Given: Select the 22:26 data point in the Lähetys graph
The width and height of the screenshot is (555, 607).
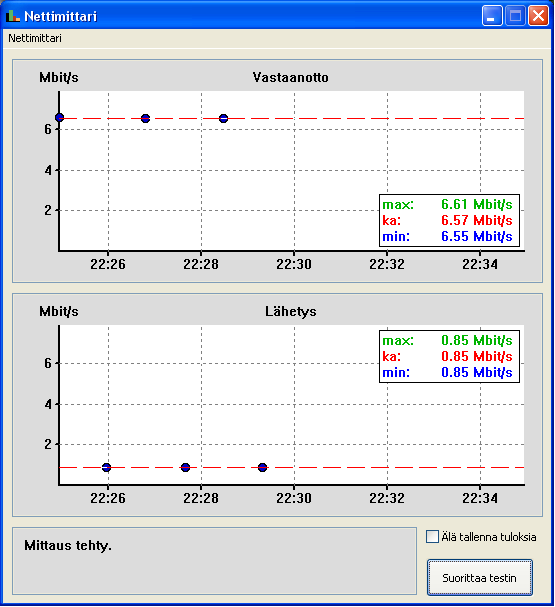Looking at the screenshot, I should click(106, 467).
